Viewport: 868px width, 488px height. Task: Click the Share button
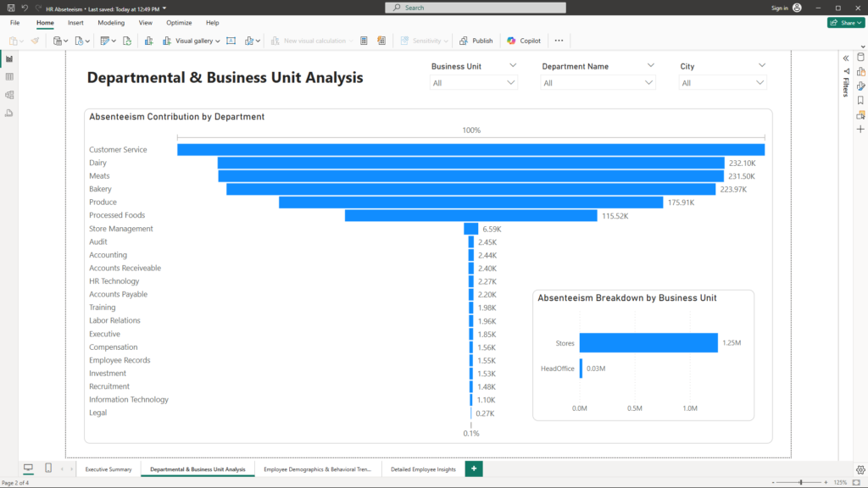[845, 23]
